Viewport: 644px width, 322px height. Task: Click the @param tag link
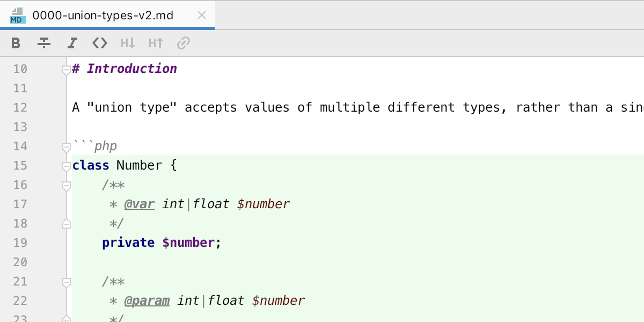[147, 301]
